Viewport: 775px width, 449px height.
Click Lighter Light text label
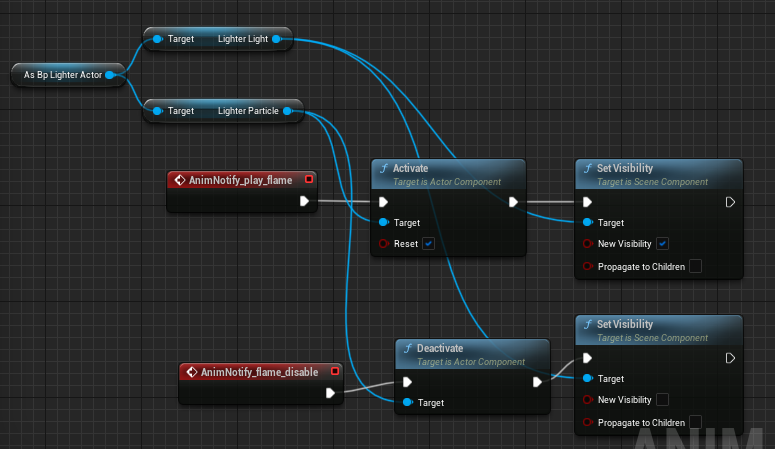click(243, 39)
